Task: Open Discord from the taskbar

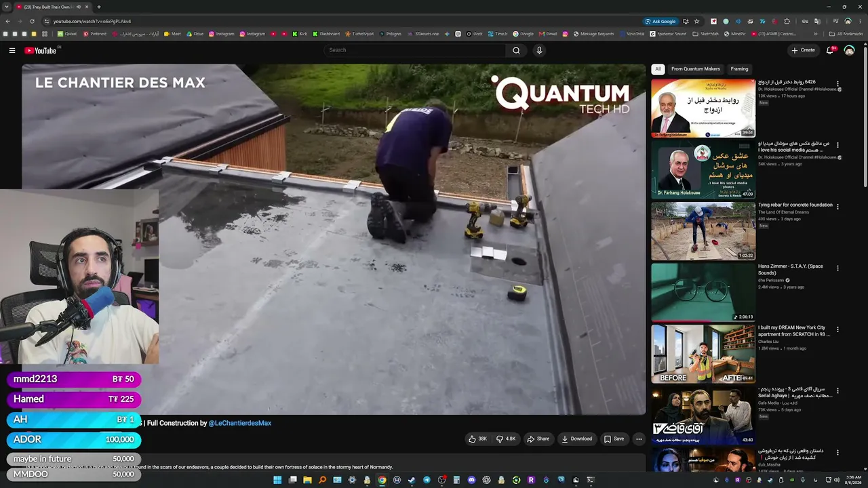Action: coord(471,480)
